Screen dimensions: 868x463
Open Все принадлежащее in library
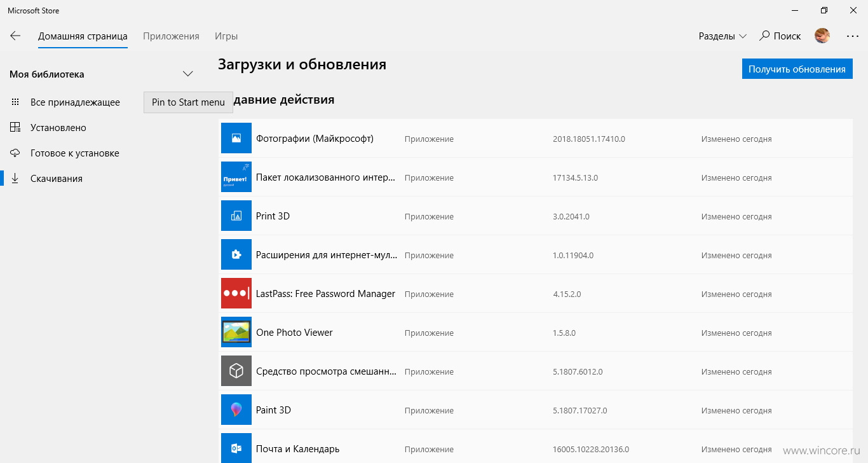[75, 102]
